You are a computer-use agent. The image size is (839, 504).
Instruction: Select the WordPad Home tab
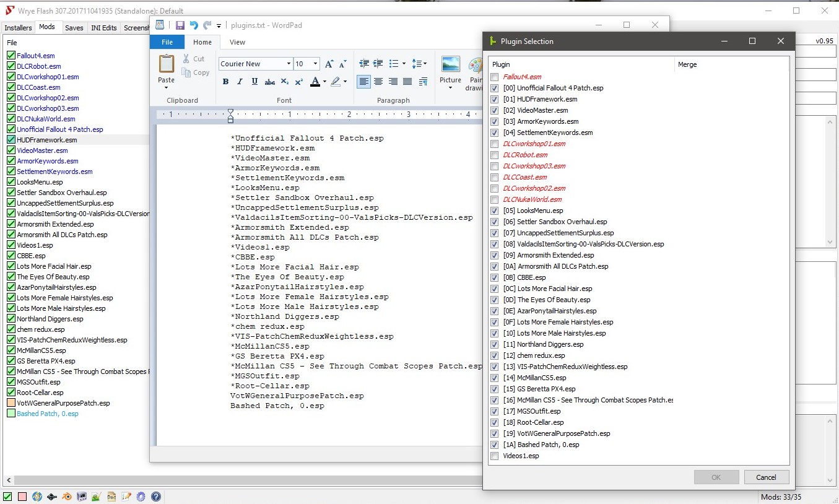tap(202, 42)
